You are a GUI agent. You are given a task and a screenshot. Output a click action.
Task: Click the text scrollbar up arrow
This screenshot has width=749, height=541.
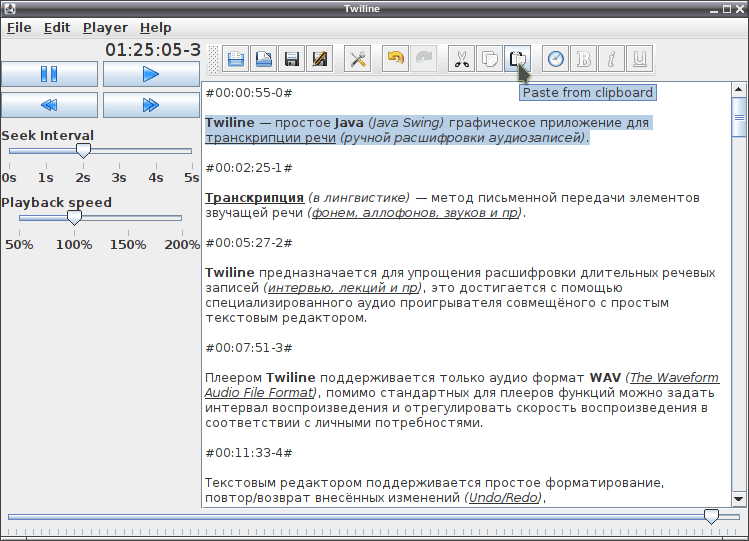pos(738,89)
